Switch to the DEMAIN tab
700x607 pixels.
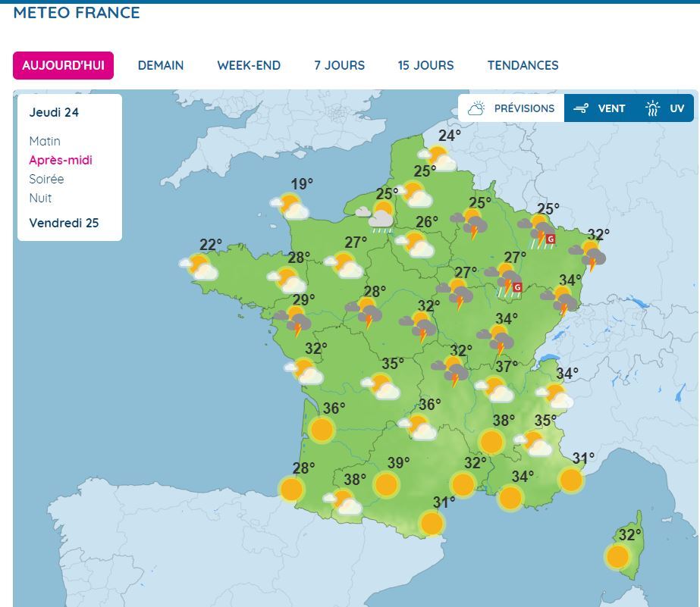pyautogui.click(x=161, y=66)
